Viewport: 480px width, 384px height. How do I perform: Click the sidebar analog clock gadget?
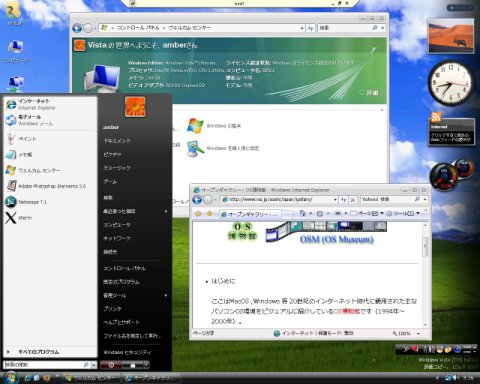click(451, 83)
